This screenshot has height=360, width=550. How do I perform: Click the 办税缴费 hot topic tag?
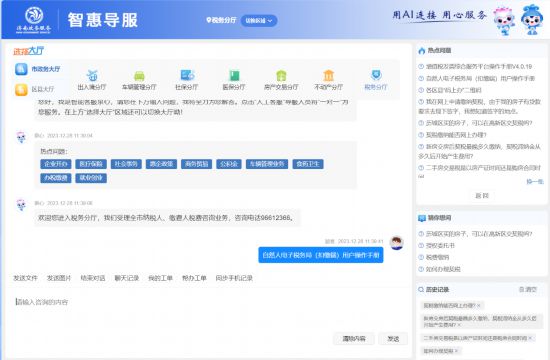[56, 178]
